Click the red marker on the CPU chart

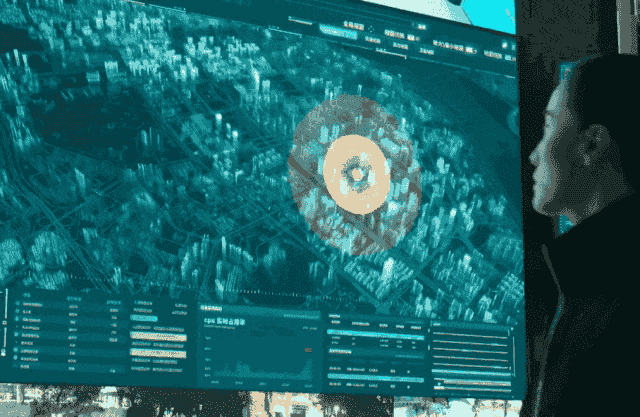[306, 349]
